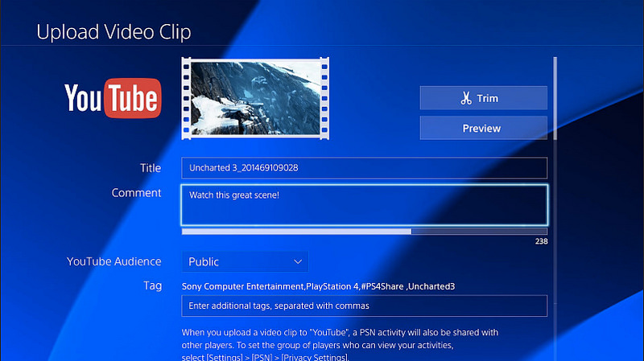Click the scissors icon on Trim
Screen dimensions: 644x361
466,98
